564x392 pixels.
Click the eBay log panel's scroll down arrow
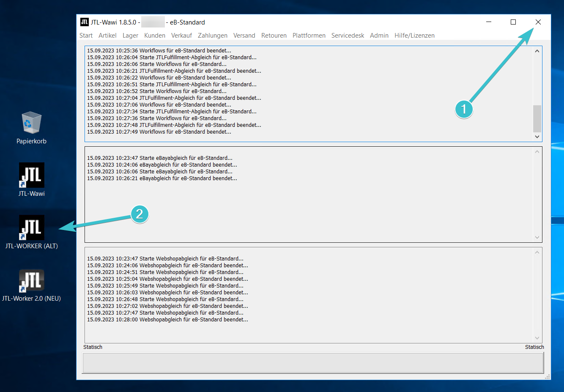point(537,237)
